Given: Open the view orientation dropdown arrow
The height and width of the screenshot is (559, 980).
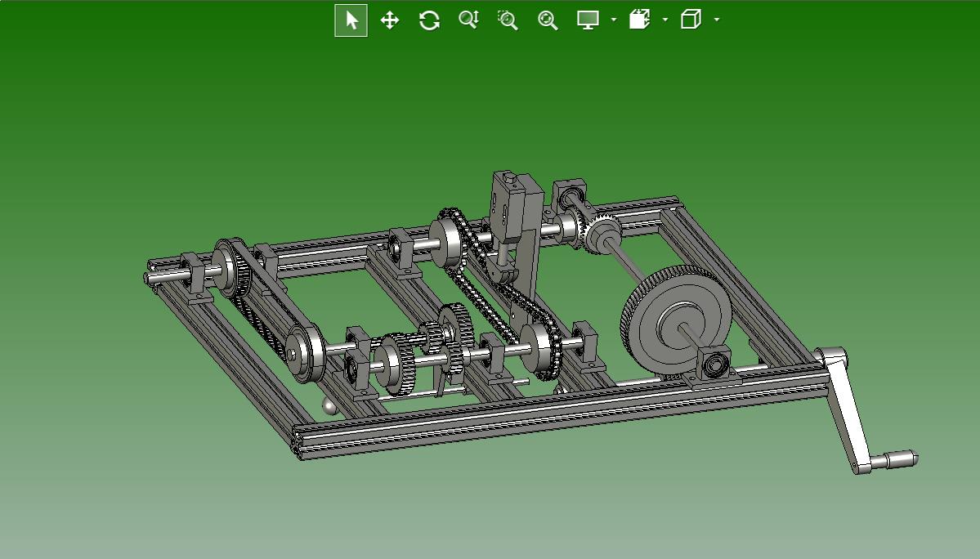Looking at the screenshot, I should [717, 20].
